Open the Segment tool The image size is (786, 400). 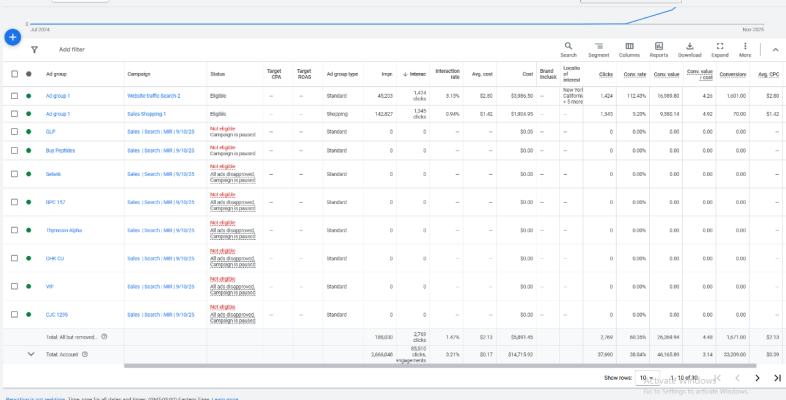pos(599,50)
